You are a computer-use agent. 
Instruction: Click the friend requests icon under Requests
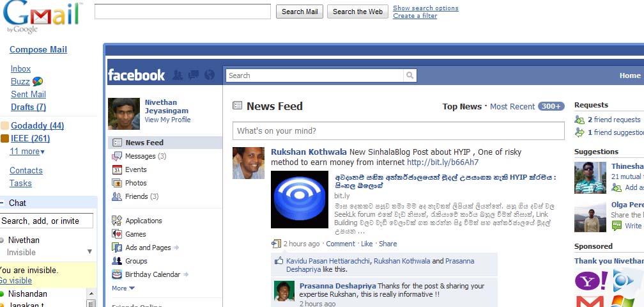pyautogui.click(x=579, y=120)
